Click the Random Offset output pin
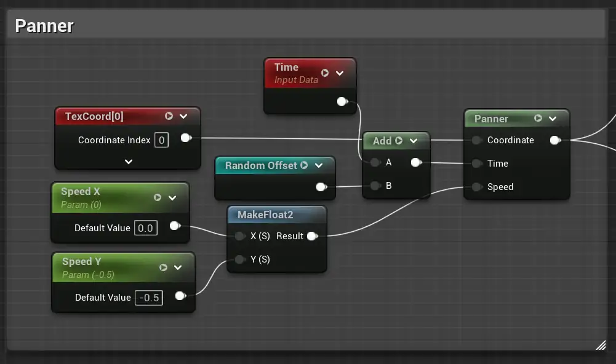 (x=321, y=187)
